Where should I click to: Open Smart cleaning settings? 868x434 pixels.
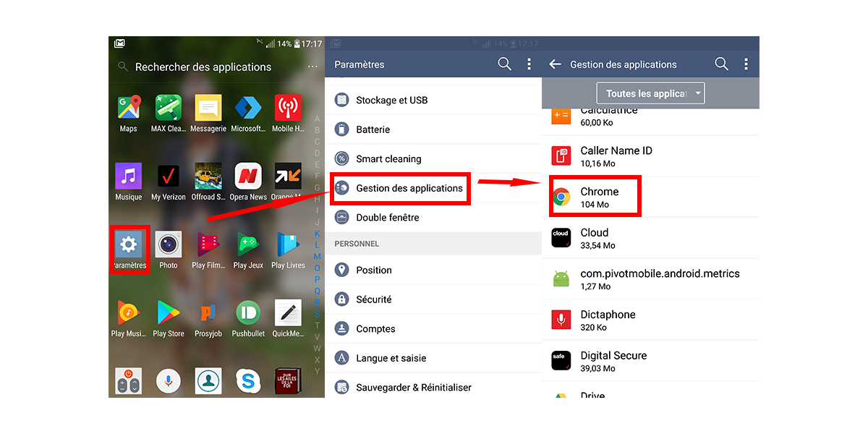pos(433,158)
